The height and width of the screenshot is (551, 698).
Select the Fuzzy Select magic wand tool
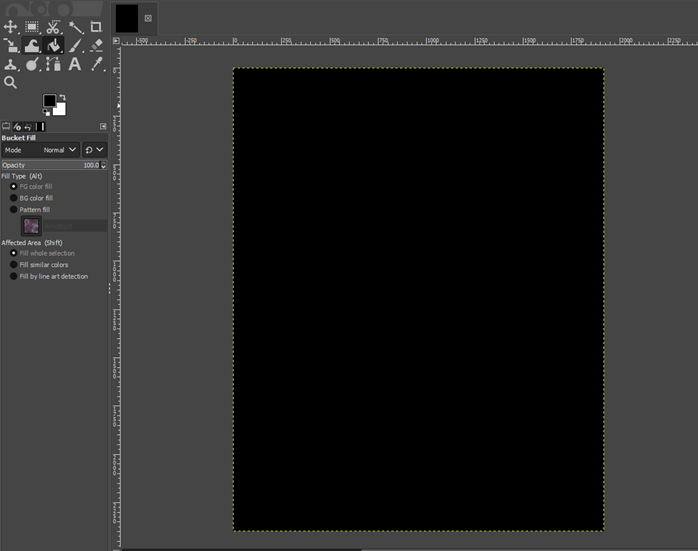coord(75,27)
